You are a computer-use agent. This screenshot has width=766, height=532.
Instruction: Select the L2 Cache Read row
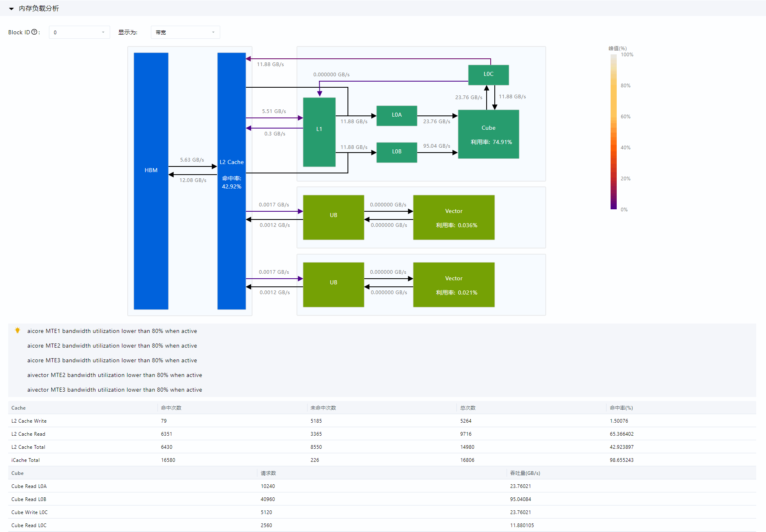(x=382, y=434)
